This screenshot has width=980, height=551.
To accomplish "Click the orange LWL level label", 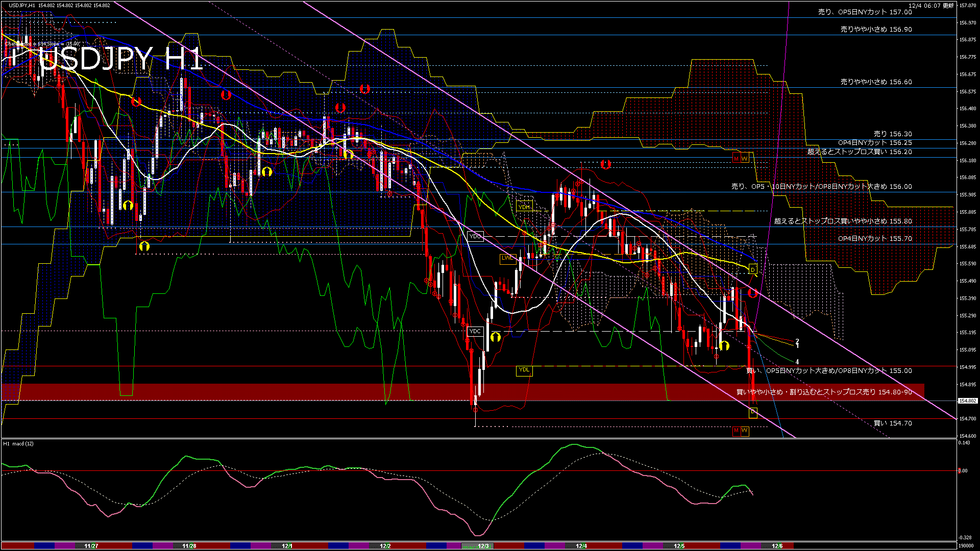I will [507, 258].
